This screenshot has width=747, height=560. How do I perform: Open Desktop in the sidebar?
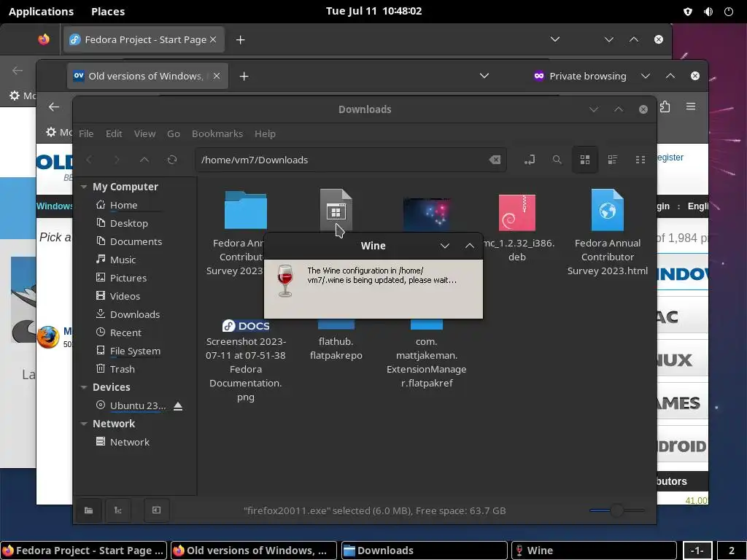(129, 223)
